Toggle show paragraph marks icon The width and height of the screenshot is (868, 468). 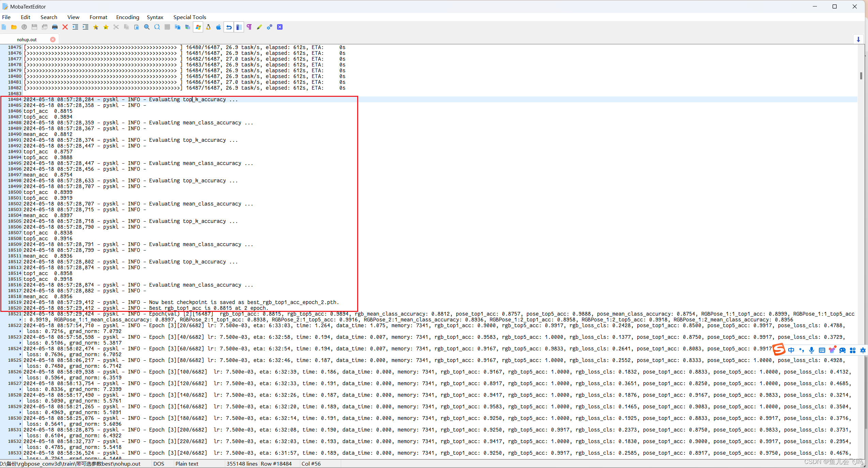[249, 27]
